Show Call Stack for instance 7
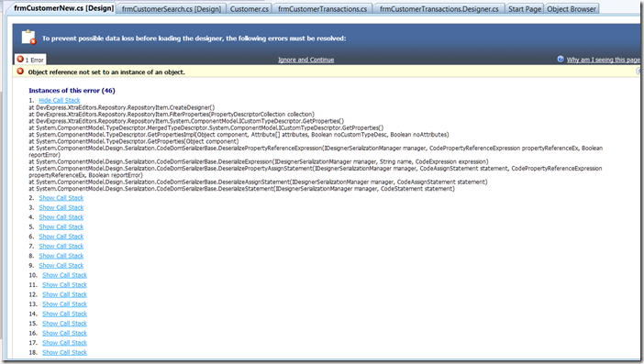The height and width of the screenshot is (364, 644). pos(61,247)
